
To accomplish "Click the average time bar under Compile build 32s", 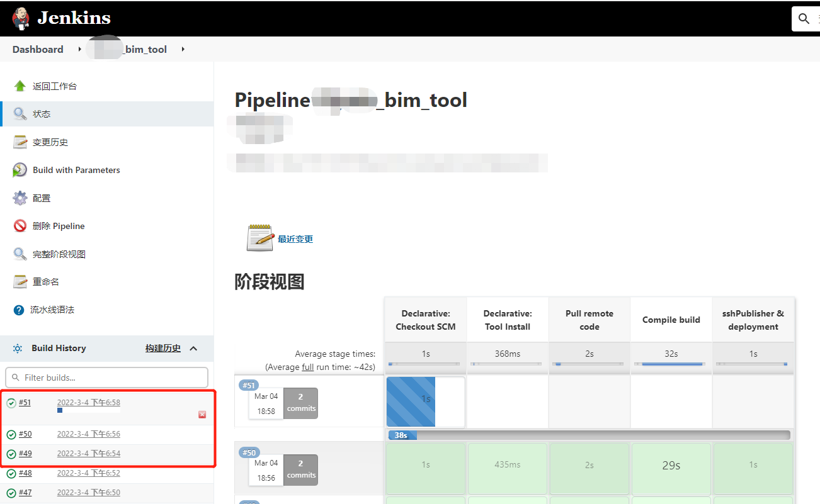I will (671, 364).
